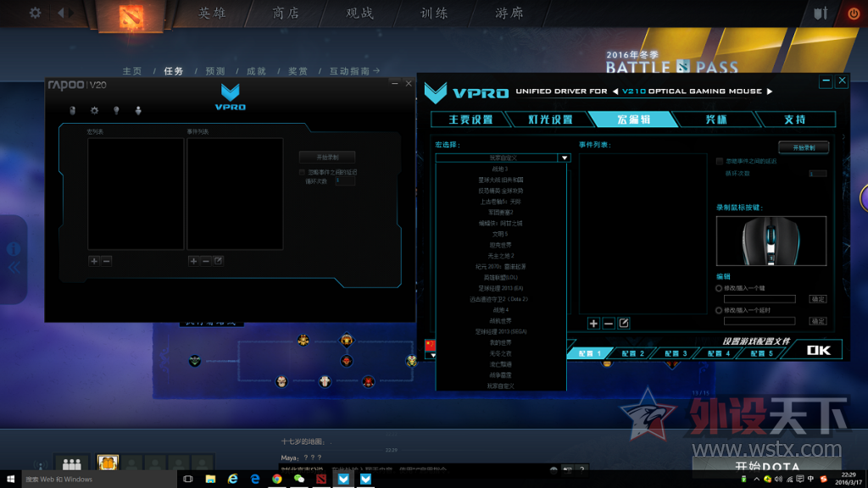Open the profile person icon in Rapoo V20 window
868x488 pixels.
pyautogui.click(x=138, y=111)
